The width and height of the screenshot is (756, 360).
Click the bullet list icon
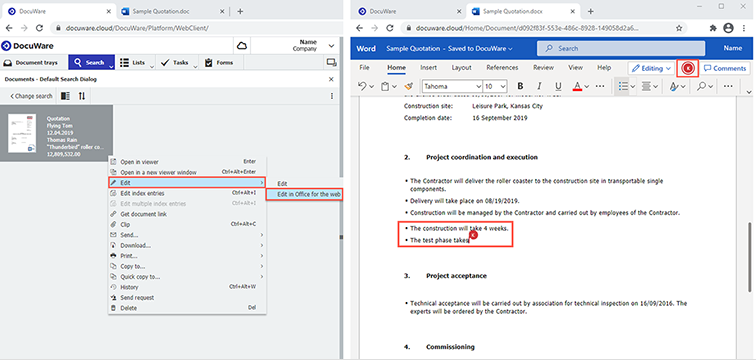(x=623, y=87)
